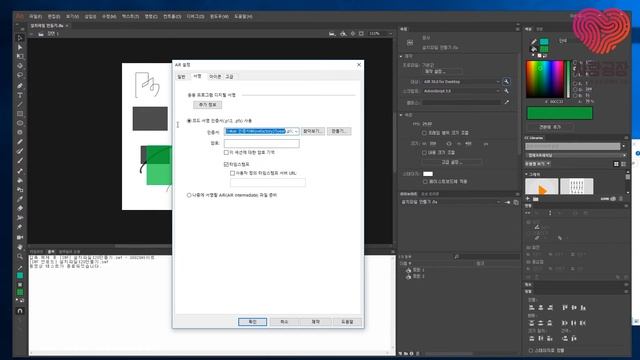Select the Zoom magnifier tool
Image resolution: width=640 pixels, height=360 pixels.
click(x=20, y=256)
